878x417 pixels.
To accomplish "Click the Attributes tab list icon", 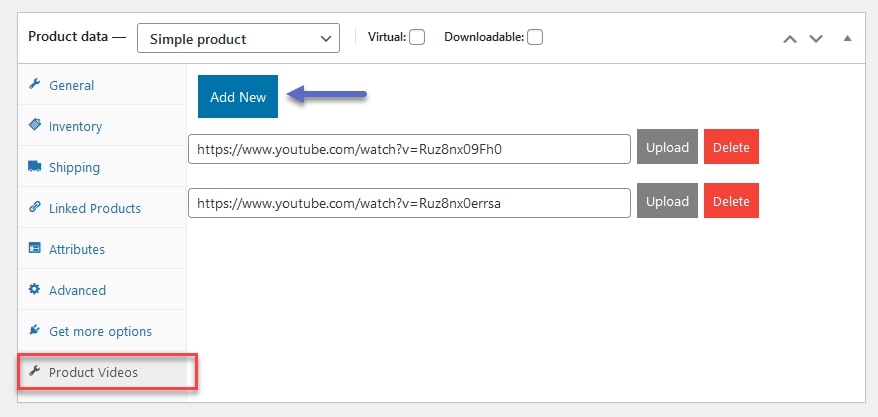I will pyautogui.click(x=35, y=248).
